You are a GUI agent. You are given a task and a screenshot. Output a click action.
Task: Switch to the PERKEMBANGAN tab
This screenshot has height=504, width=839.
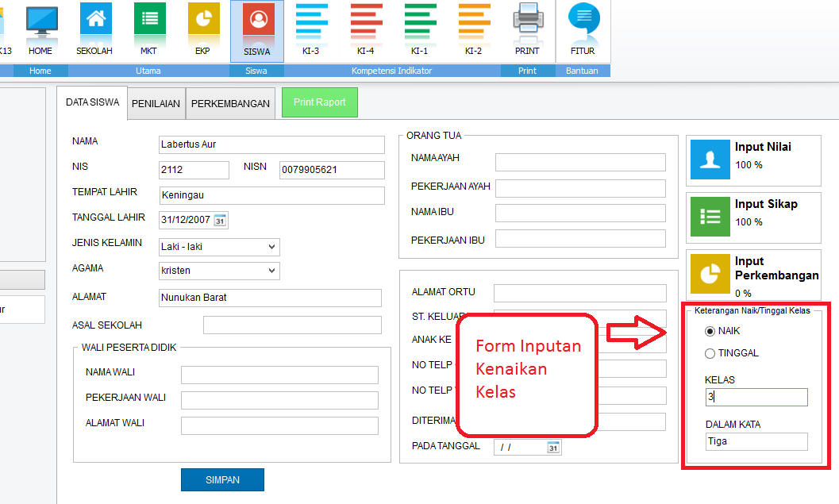click(x=230, y=102)
